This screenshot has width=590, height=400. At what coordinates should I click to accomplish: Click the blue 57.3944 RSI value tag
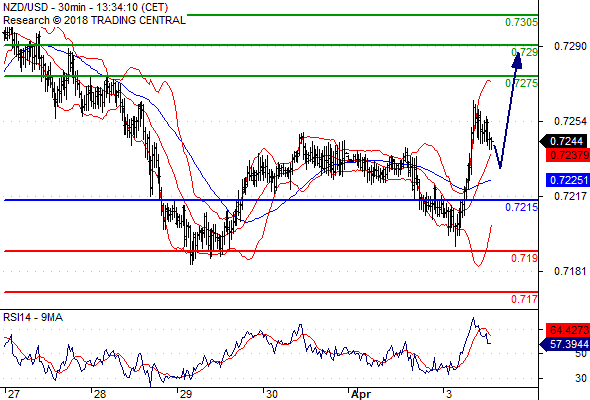(564, 344)
